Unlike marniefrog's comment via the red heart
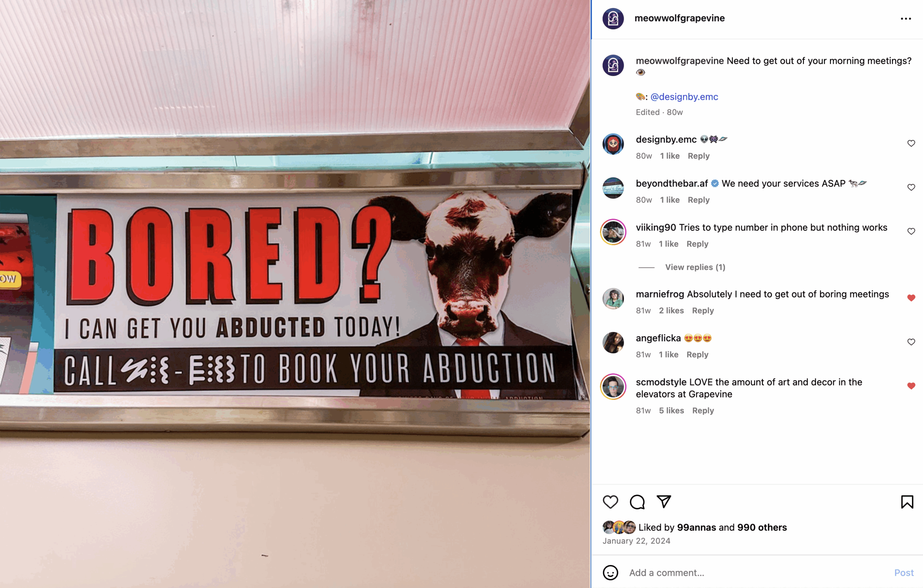 pyautogui.click(x=911, y=298)
